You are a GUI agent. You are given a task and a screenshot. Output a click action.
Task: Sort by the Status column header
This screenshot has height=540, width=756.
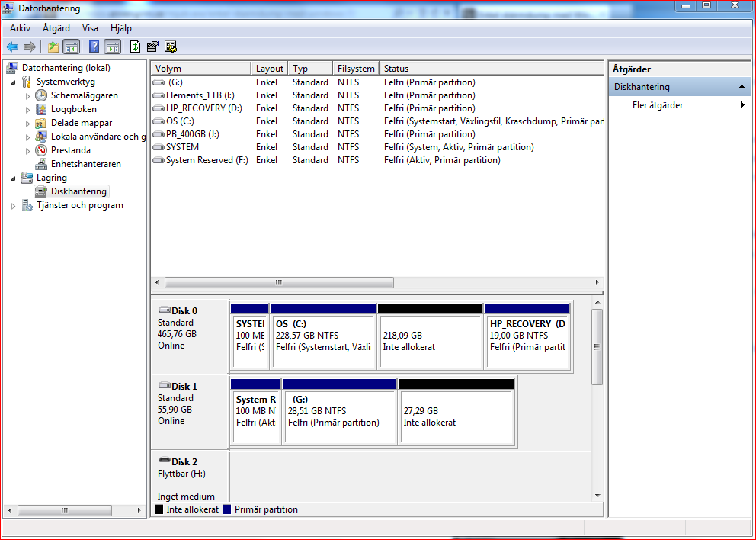(491, 69)
